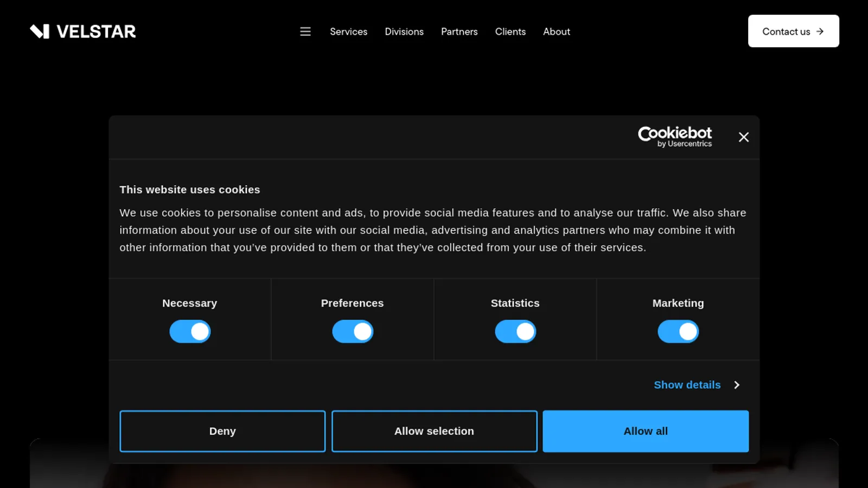Screen dimensions: 868x488
Task: Accept cookies with Allow all
Action: [646, 431]
